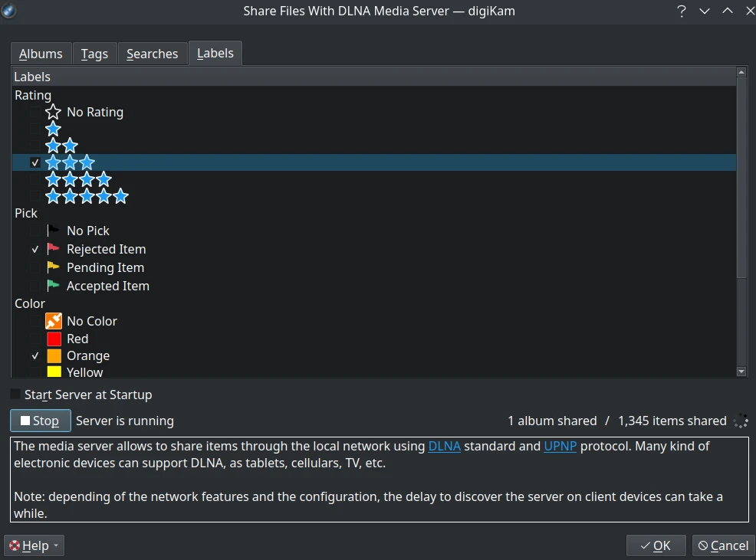Stop the running media server
This screenshot has height=560, width=756.
(x=41, y=421)
